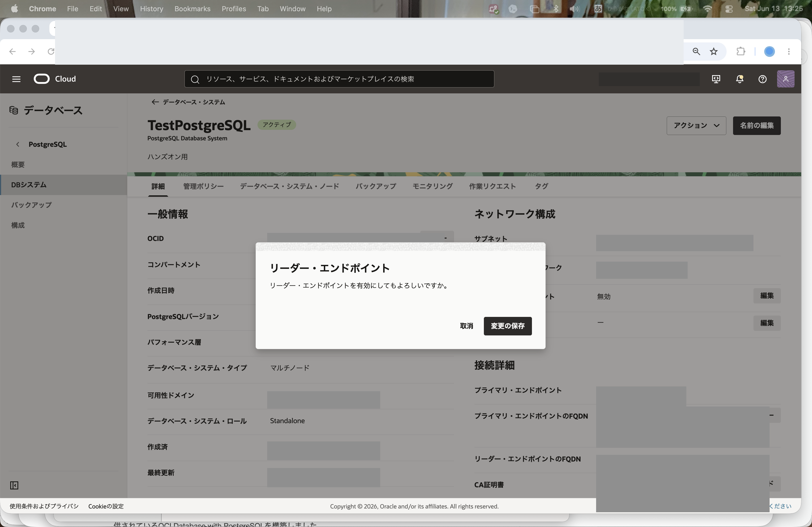Click the Bluetooth icon in menu bar
Image resolution: width=812 pixels, height=527 pixels.
(556, 9)
